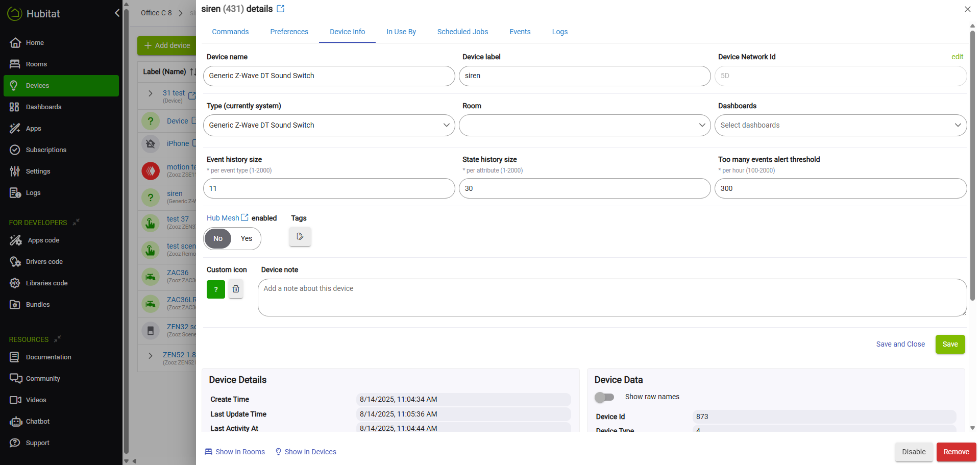
Task: Click the green question mark custom icon
Action: click(x=216, y=289)
